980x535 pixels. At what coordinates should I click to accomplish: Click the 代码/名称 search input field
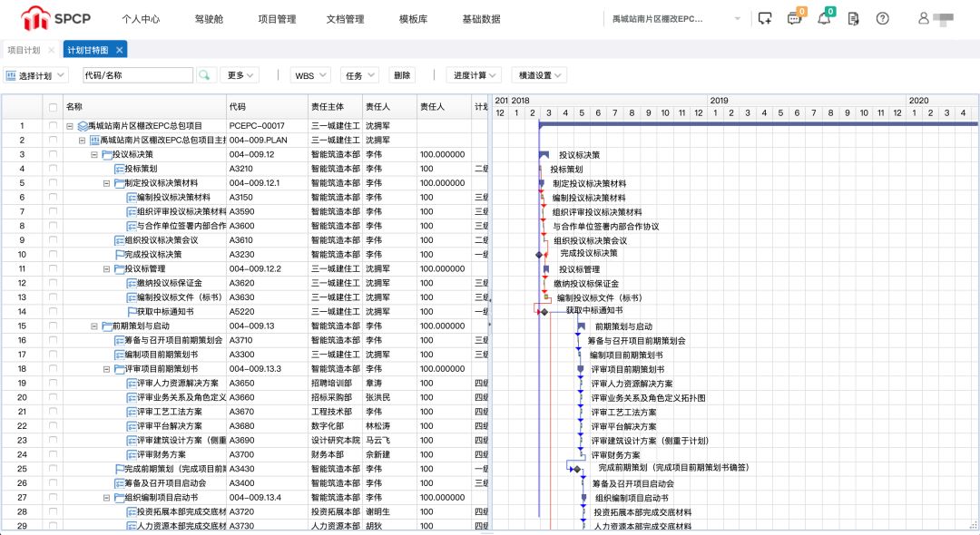click(x=138, y=75)
